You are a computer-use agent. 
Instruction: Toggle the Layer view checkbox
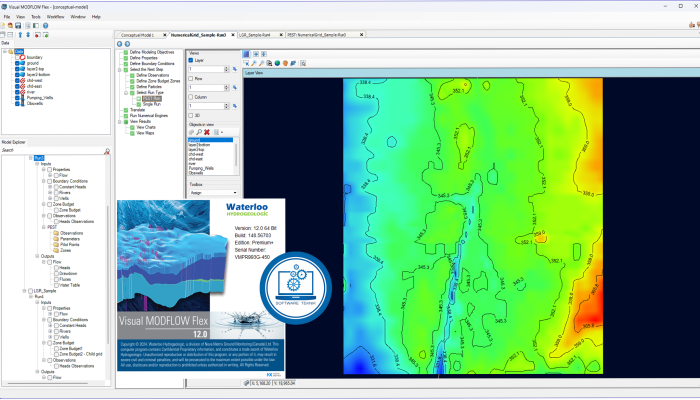coord(191,60)
